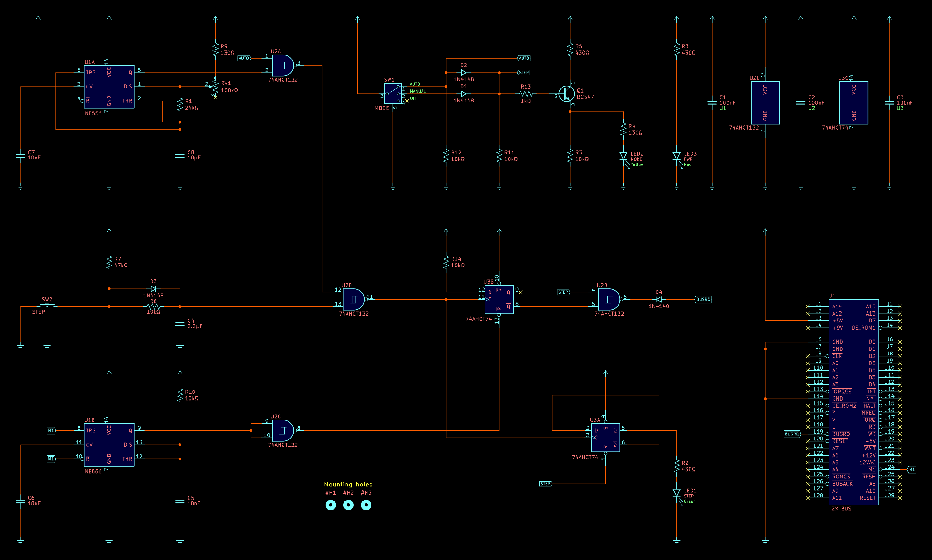Select the SW1 MODE switch symbol

(393, 93)
